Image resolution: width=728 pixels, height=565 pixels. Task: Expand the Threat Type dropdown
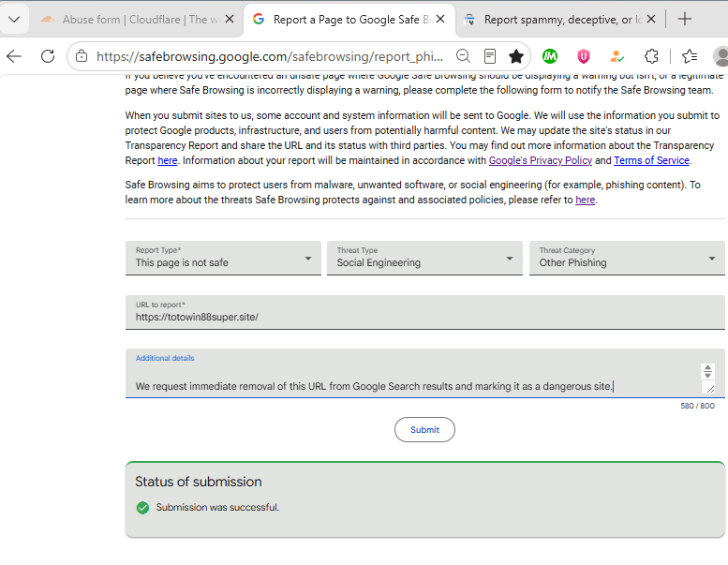click(424, 258)
